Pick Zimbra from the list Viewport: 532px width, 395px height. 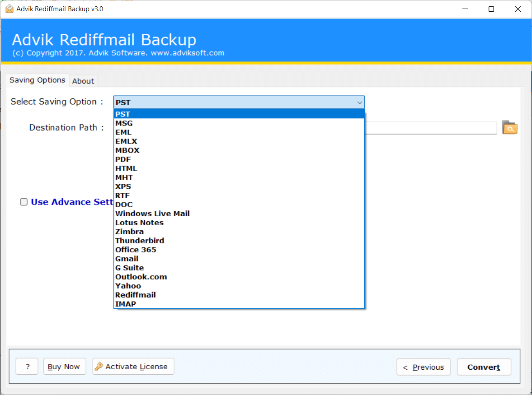point(239,232)
